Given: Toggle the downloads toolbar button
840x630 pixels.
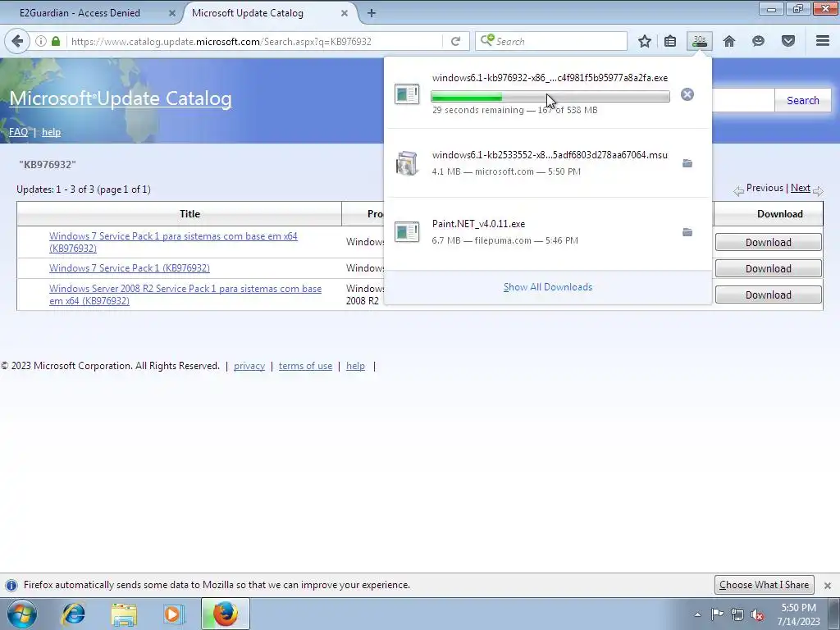Looking at the screenshot, I should click(x=700, y=41).
